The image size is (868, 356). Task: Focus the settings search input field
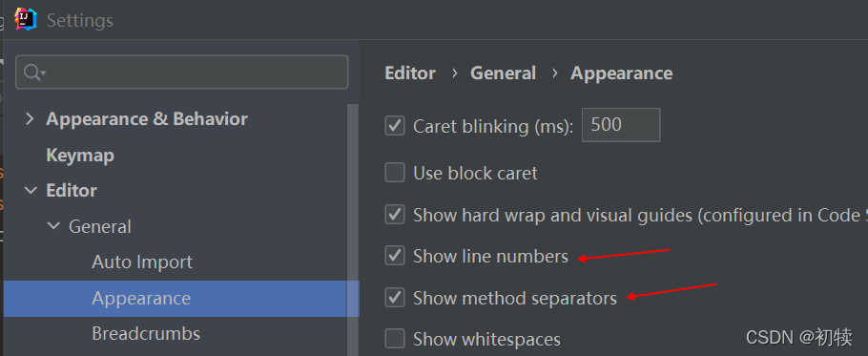pyautogui.click(x=181, y=72)
